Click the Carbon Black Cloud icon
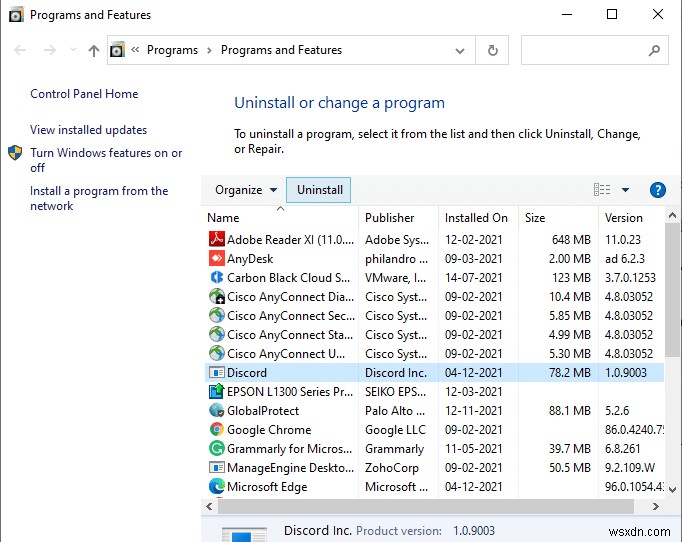 point(217,278)
